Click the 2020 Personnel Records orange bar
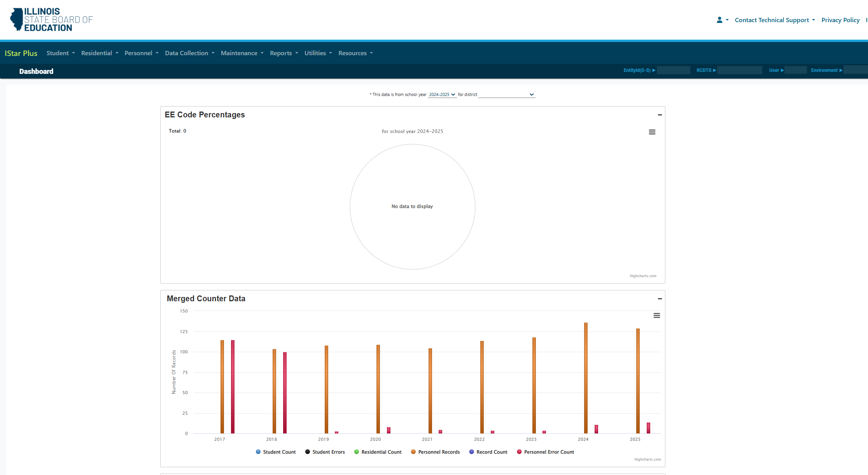This screenshot has width=868, height=475. click(x=378, y=389)
